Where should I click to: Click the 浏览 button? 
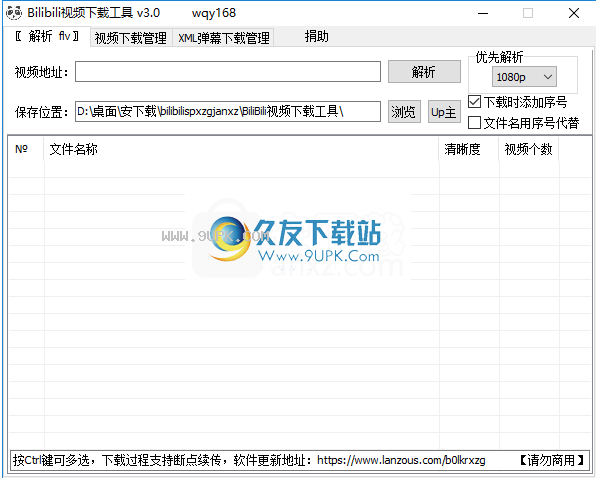[x=404, y=112]
